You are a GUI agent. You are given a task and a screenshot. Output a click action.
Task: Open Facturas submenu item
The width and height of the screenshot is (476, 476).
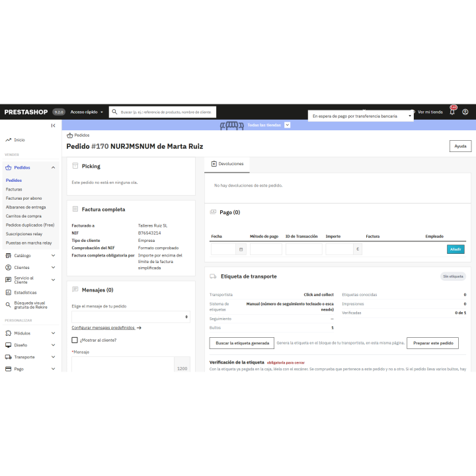[x=14, y=190]
